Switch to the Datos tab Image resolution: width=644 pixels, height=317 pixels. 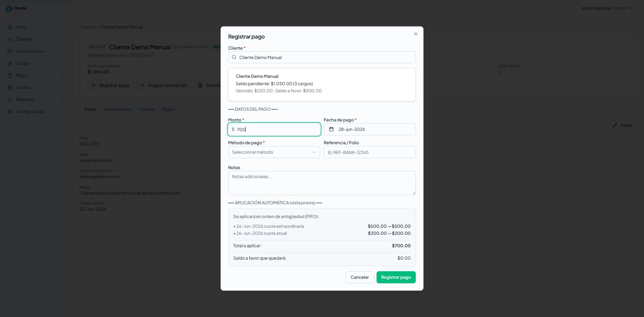tap(91, 109)
